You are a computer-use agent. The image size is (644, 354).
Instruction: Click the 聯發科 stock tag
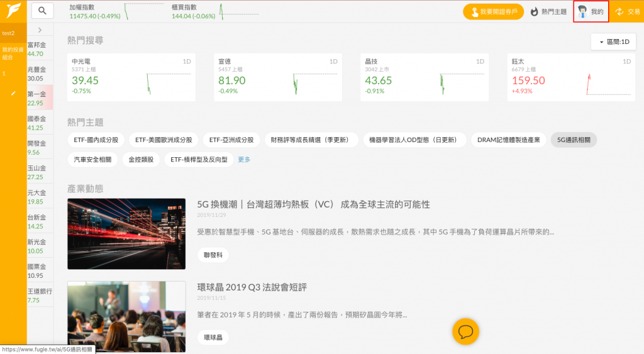[x=213, y=255]
